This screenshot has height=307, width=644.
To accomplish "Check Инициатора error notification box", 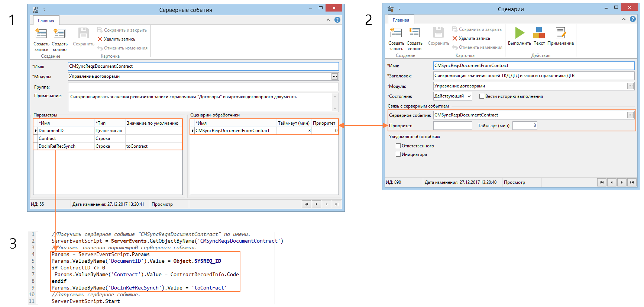I will (398, 154).
